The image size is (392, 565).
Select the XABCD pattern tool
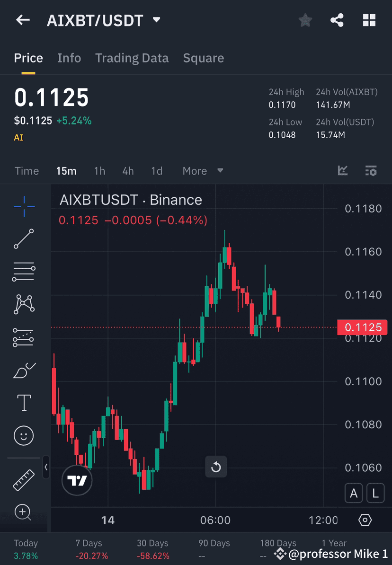click(24, 304)
